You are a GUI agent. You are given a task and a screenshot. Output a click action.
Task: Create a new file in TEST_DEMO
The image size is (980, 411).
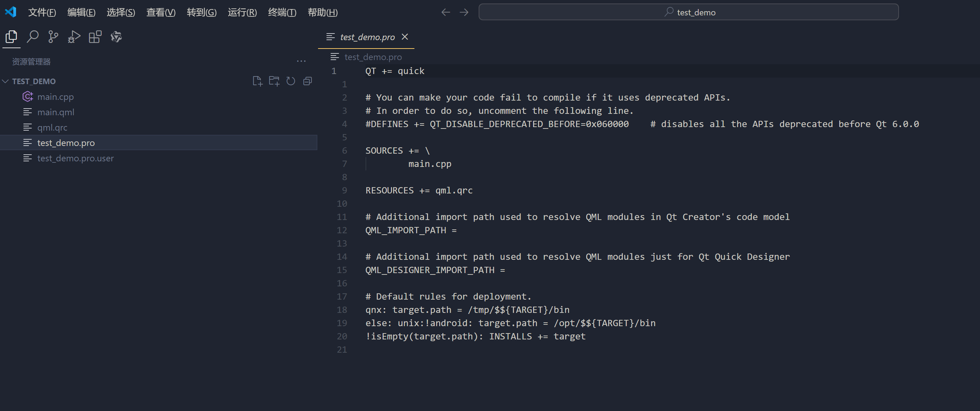coord(257,81)
